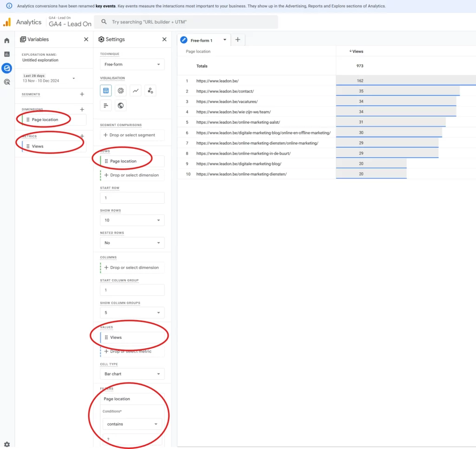Select the line chart visualisation

pos(135,91)
